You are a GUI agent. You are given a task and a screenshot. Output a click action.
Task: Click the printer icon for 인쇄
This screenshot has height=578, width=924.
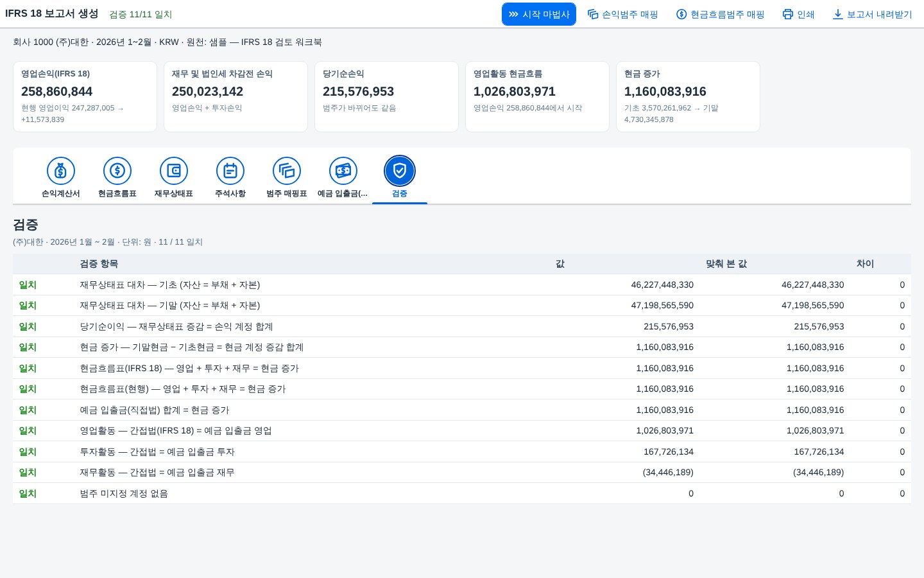[x=788, y=14]
